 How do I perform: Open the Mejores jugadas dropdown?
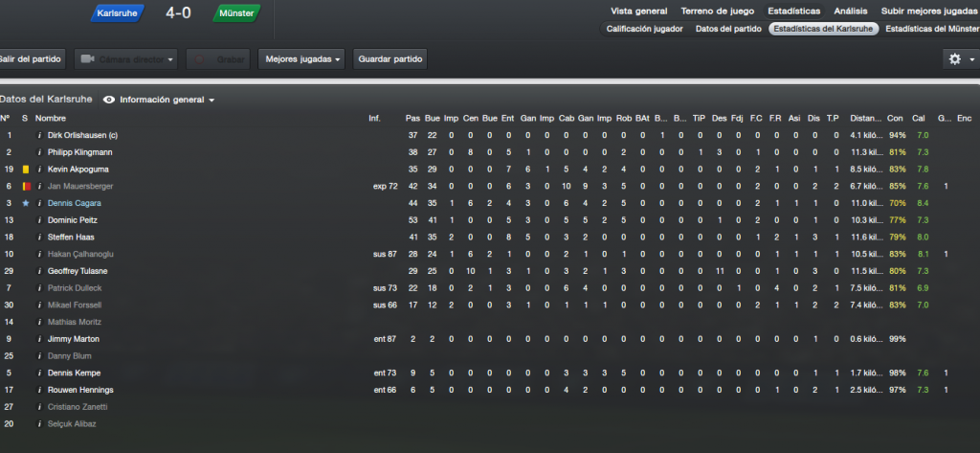301,59
